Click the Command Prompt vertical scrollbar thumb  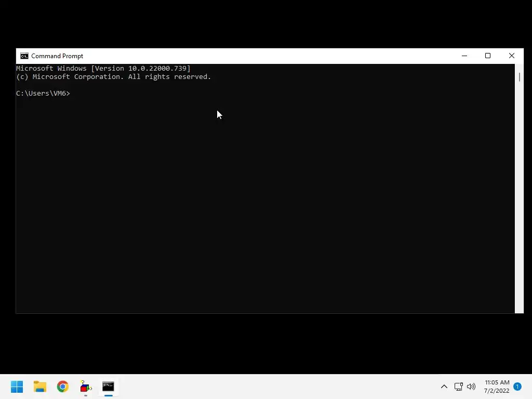[x=520, y=77]
